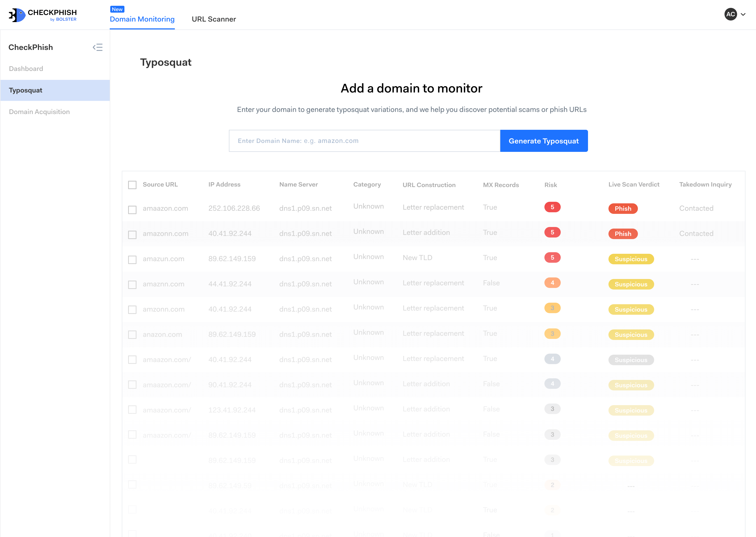
Task: Open the amazonn.com source URL
Action: (166, 234)
